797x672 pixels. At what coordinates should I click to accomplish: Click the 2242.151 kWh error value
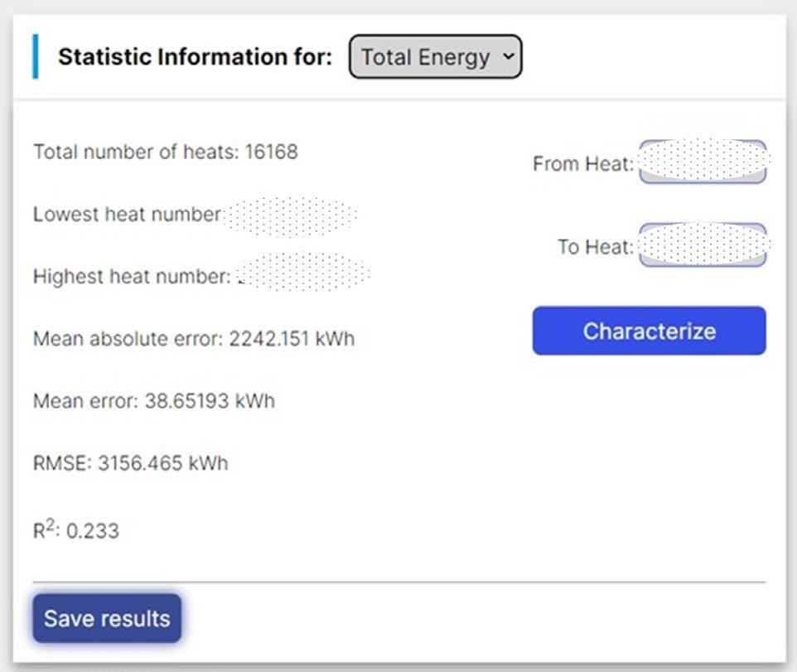292,339
